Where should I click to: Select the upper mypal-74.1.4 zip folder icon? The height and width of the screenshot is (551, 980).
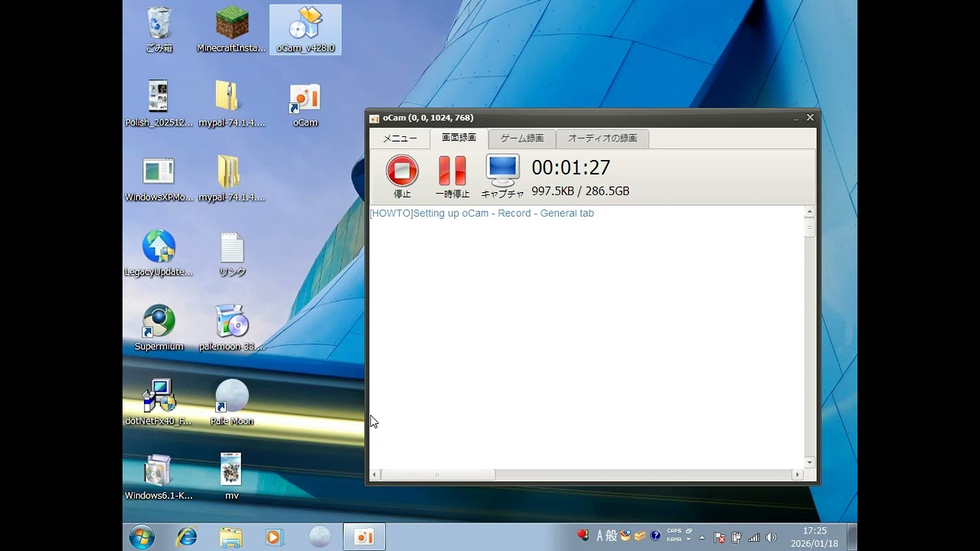pyautogui.click(x=231, y=104)
